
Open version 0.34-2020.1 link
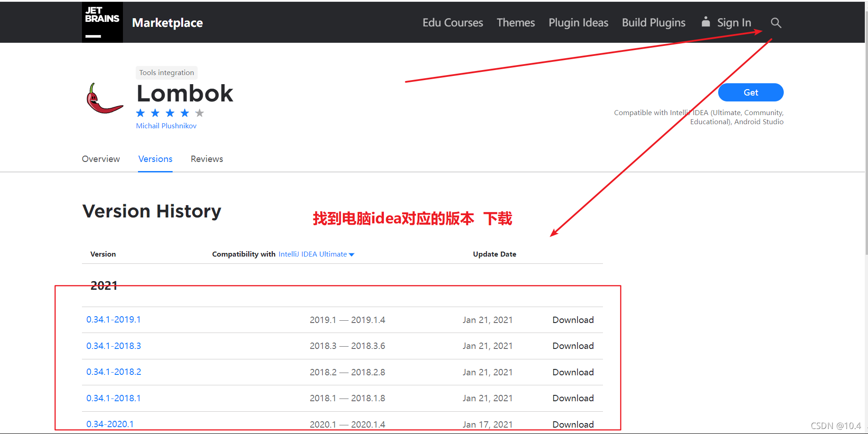click(110, 424)
